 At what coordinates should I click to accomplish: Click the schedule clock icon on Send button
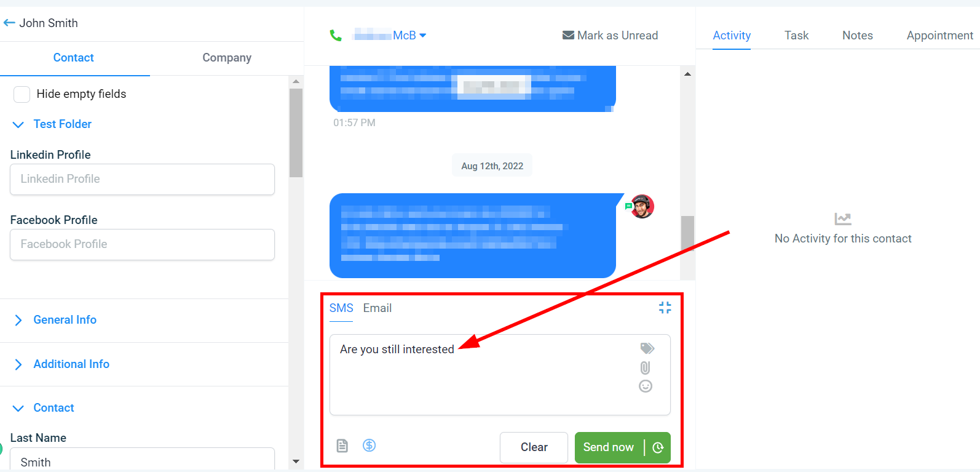658,447
